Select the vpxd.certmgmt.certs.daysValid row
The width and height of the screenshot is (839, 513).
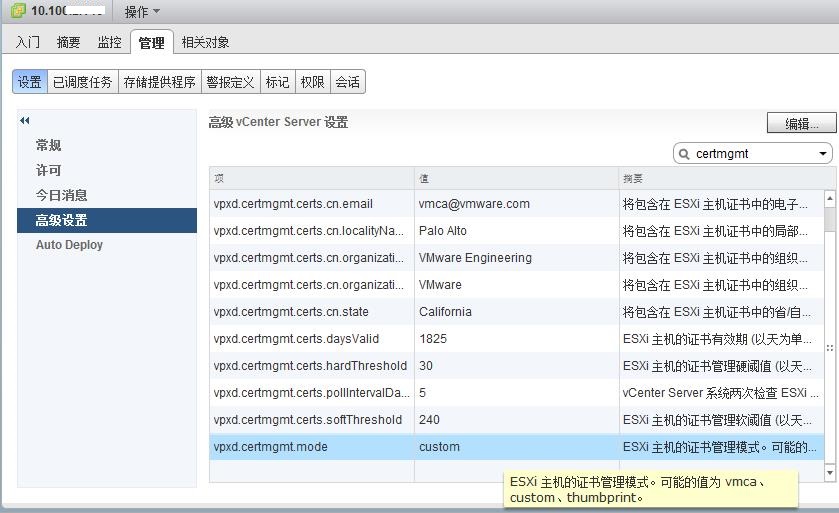pyautogui.click(x=516, y=339)
